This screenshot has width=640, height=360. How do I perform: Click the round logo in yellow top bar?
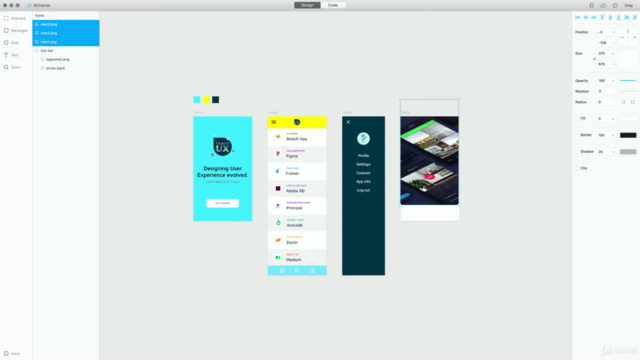pos(297,122)
